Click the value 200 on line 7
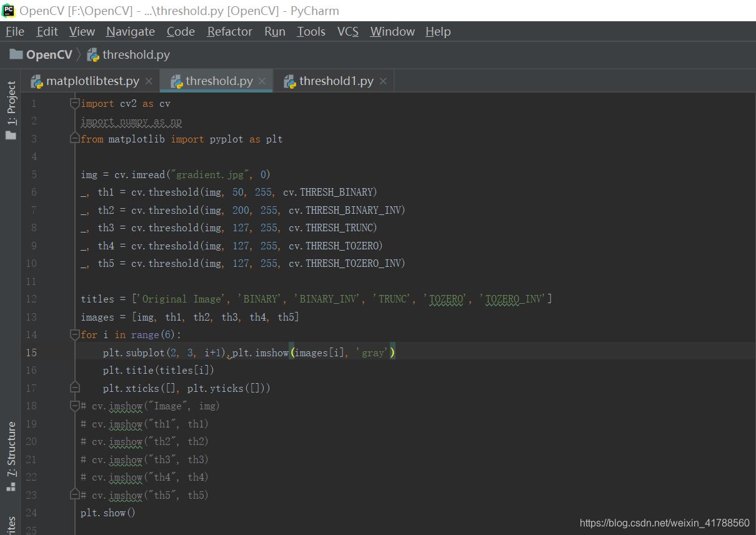The height and width of the screenshot is (535, 756). tap(241, 210)
